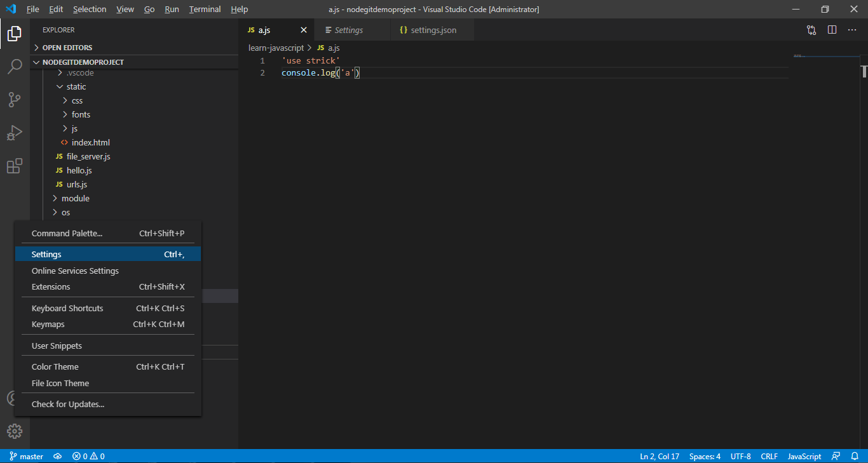Click Spaces: 4 indentation setting
868x463 pixels.
(705, 456)
